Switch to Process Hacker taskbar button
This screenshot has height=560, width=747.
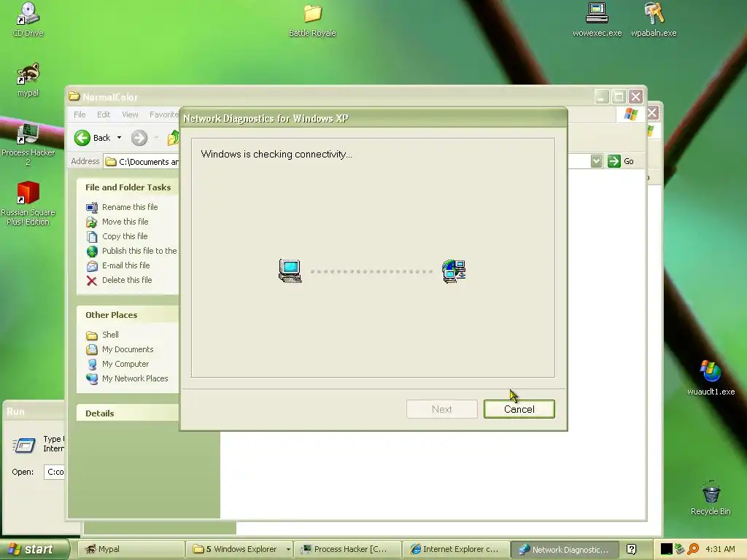[x=347, y=549]
